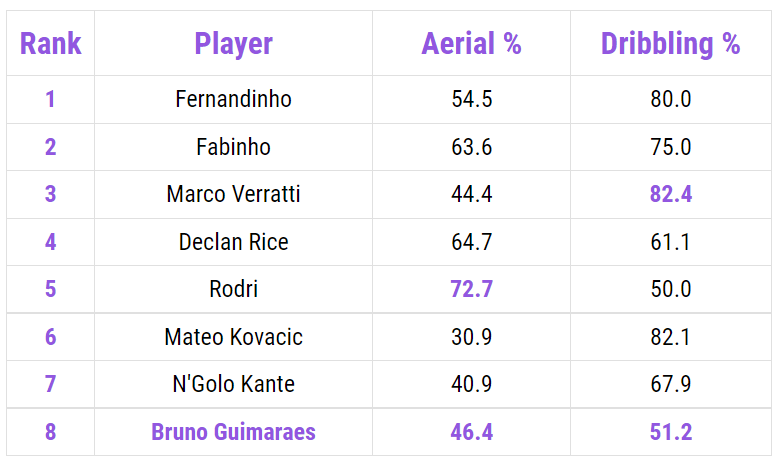Click the Dribbling % column header
This screenshot has height=463, width=778.
pyautogui.click(x=670, y=44)
